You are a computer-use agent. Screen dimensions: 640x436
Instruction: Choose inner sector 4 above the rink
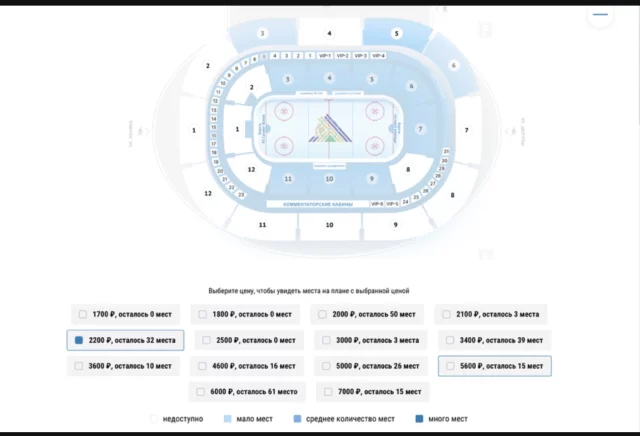point(329,78)
